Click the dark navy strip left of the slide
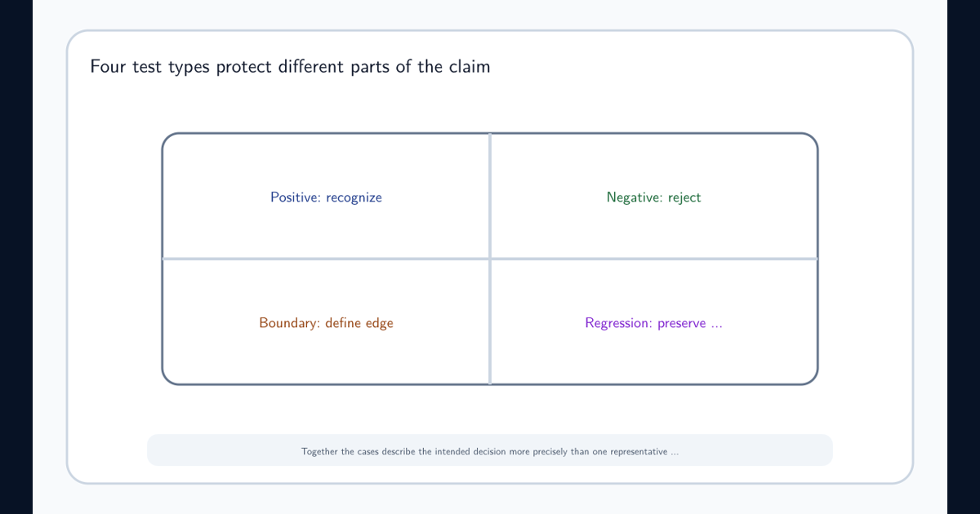This screenshot has height=514, width=980. 16,257
